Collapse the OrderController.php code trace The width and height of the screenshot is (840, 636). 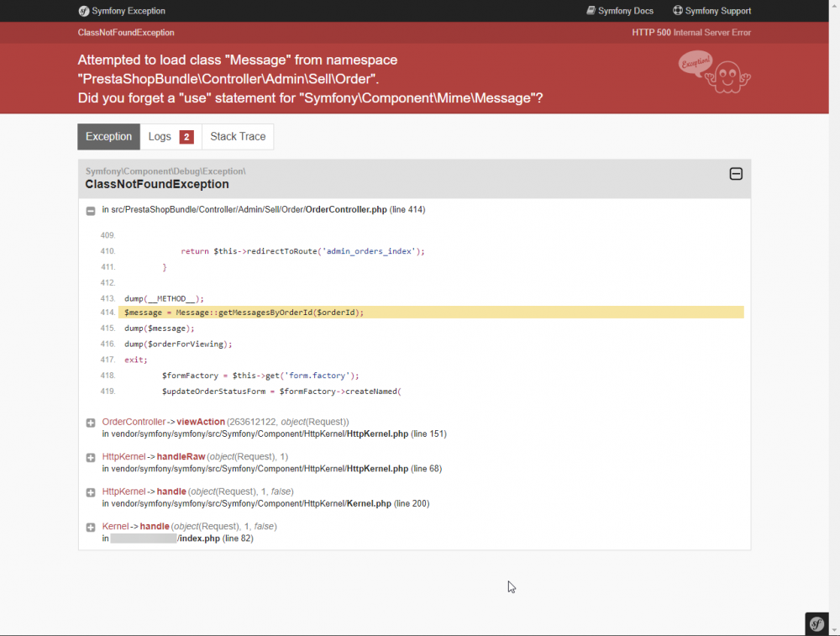[91, 211]
